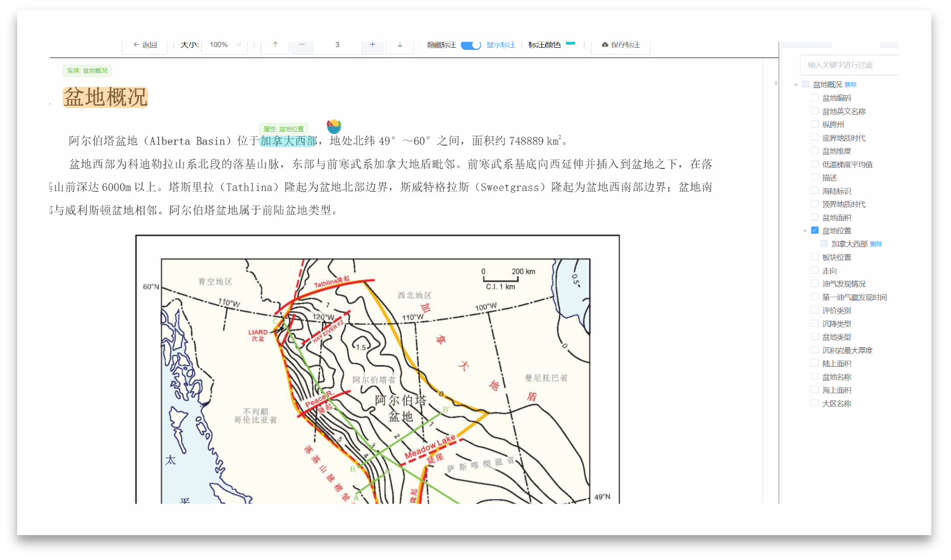
Task: Enable the 盆地类型 checkbox
Action: tap(815, 337)
